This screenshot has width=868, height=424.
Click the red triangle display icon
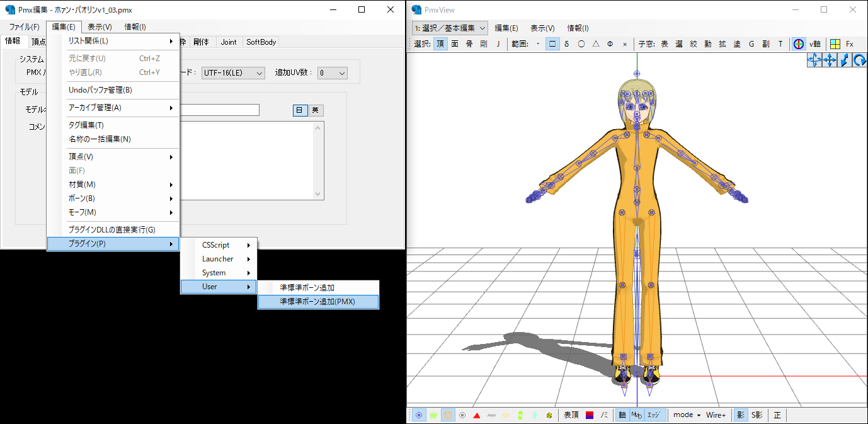tap(477, 415)
